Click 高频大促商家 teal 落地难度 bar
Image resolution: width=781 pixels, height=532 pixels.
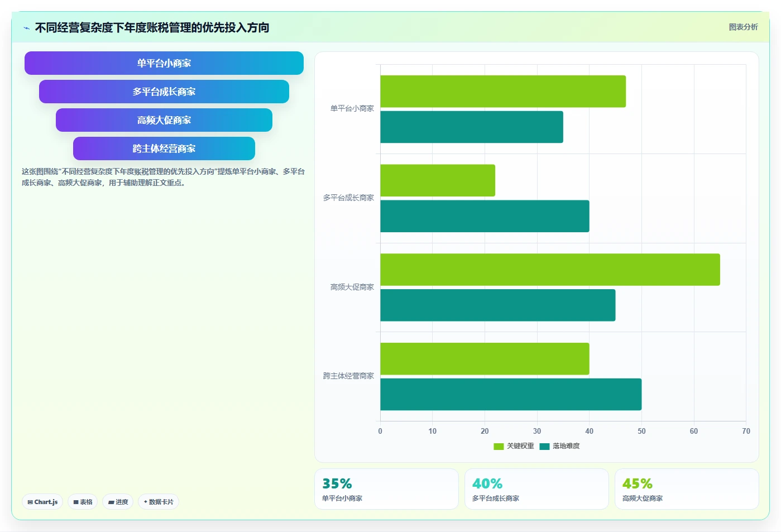tap(498, 305)
